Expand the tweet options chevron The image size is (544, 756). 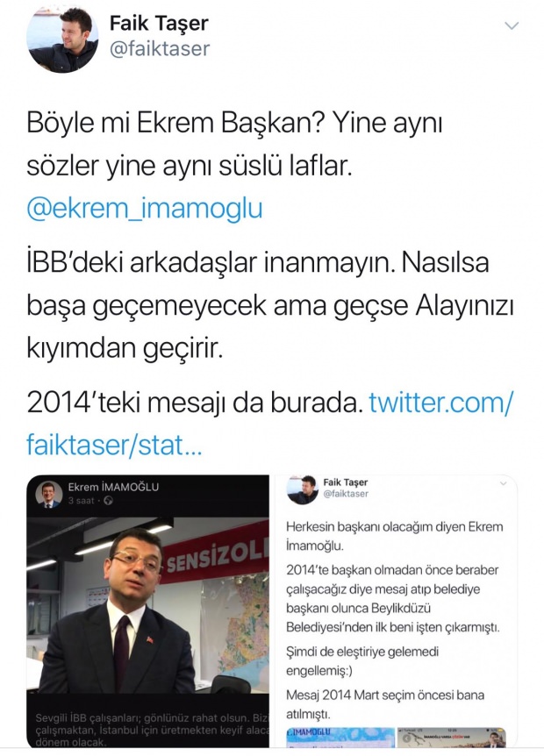512,25
